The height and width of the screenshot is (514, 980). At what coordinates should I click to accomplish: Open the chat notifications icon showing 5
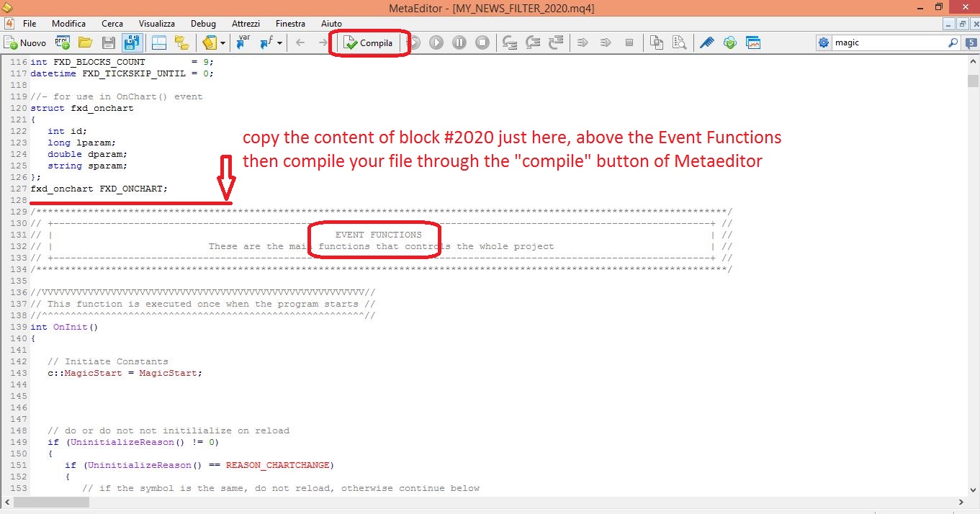click(x=971, y=43)
